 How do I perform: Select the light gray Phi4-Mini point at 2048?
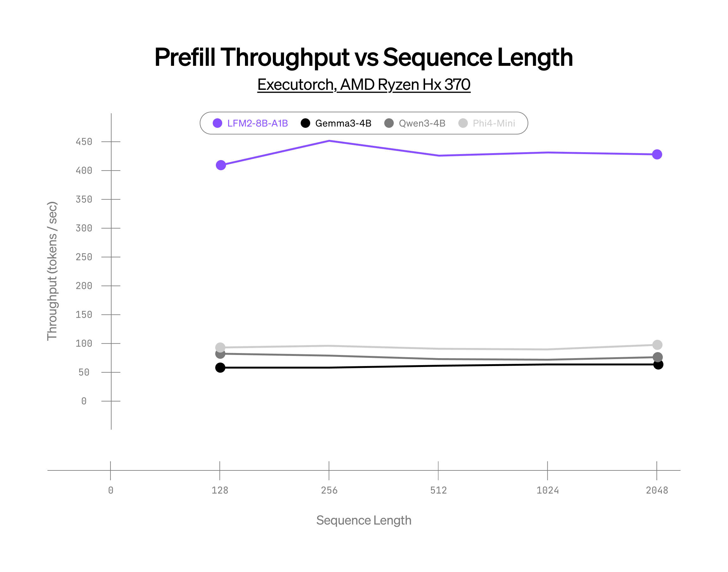tap(657, 345)
